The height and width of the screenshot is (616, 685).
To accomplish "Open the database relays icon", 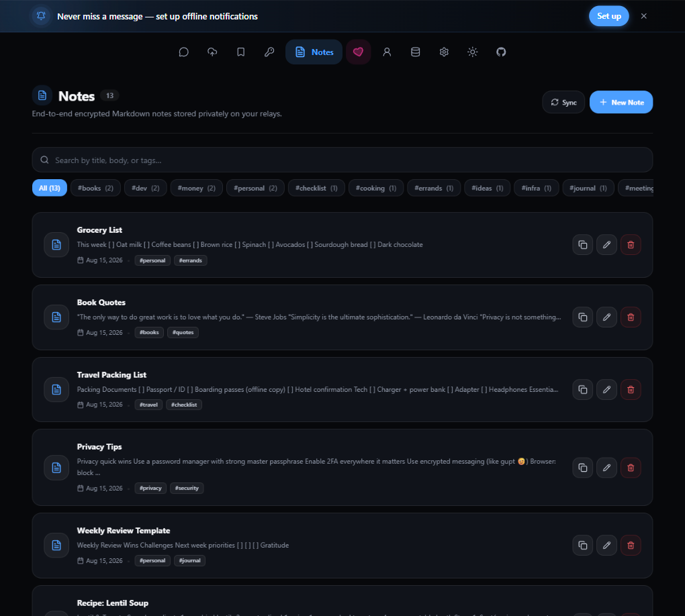I will tap(416, 52).
